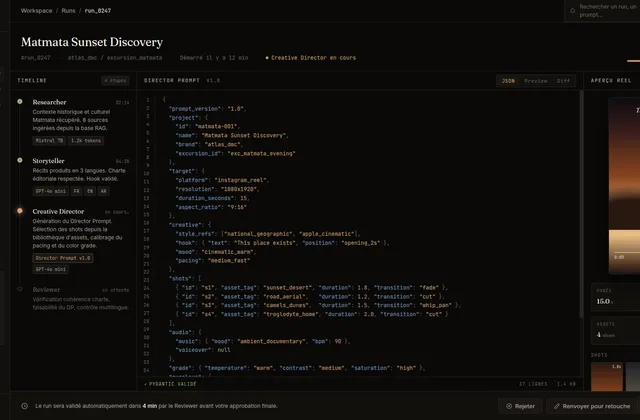Open the Workspace breadcrumb link

[36, 11]
